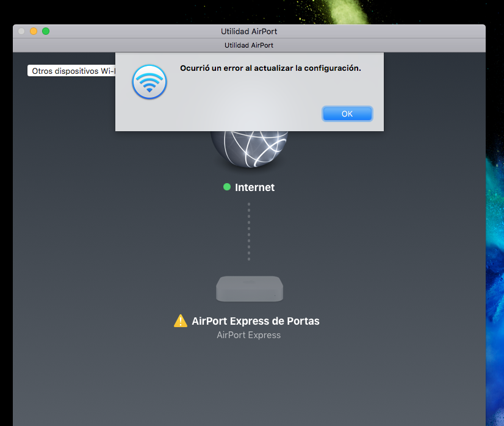504x426 pixels.
Task: Click the green Internet status indicator
Action: tap(227, 187)
